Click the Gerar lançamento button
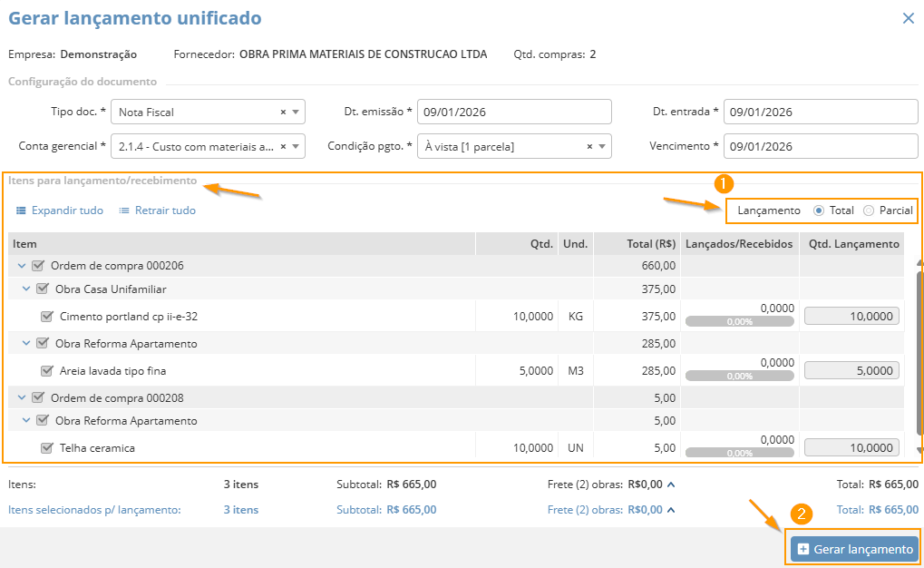The height and width of the screenshot is (568, 924). click(x=854, y=549)
